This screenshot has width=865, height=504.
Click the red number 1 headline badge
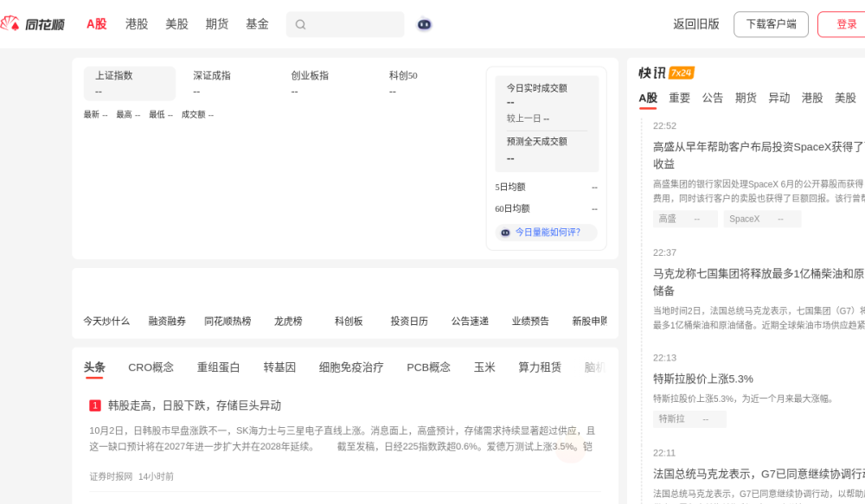click(x=95, y=405)
